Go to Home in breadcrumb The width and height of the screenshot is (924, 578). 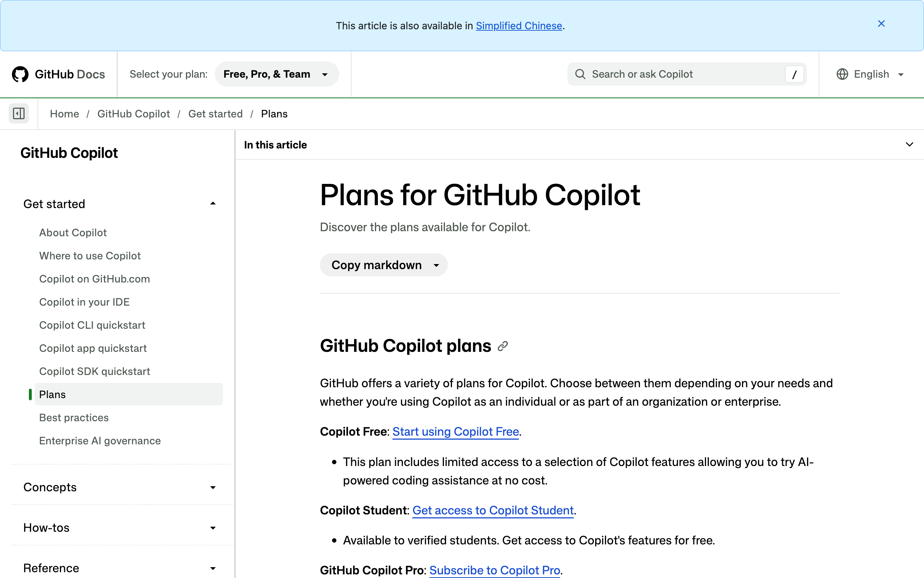(x=65, y=114)
